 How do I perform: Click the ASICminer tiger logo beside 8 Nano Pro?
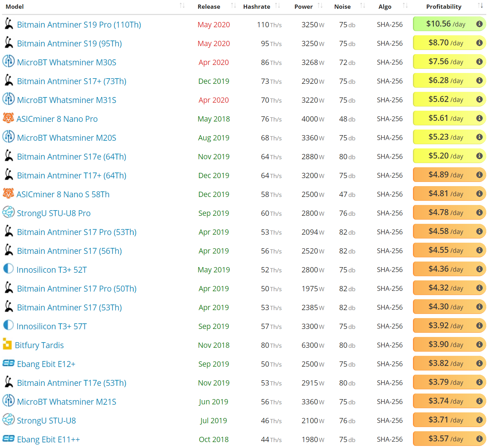(x=8, y=118)
